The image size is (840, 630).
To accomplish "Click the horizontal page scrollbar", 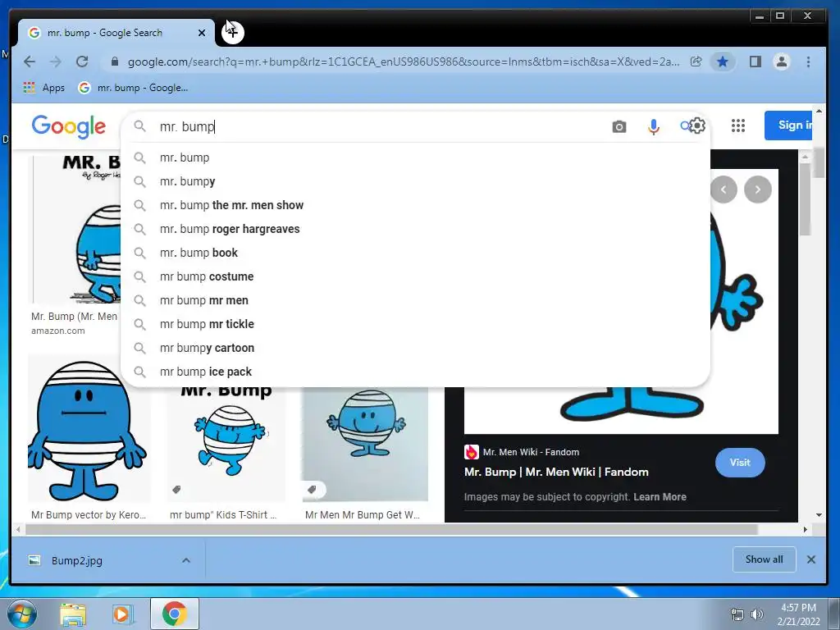I will click(x=391, y=529).
